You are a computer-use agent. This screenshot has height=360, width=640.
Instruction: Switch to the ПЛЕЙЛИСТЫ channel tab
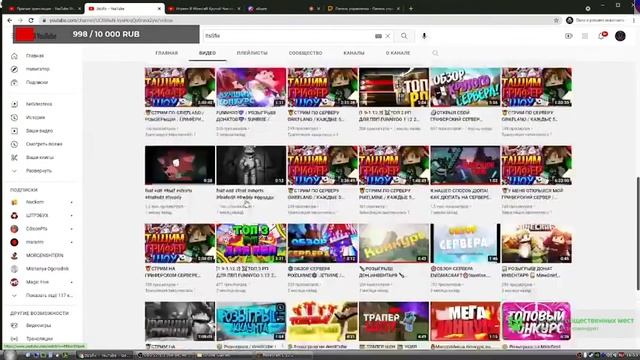(x=252, y=53)
